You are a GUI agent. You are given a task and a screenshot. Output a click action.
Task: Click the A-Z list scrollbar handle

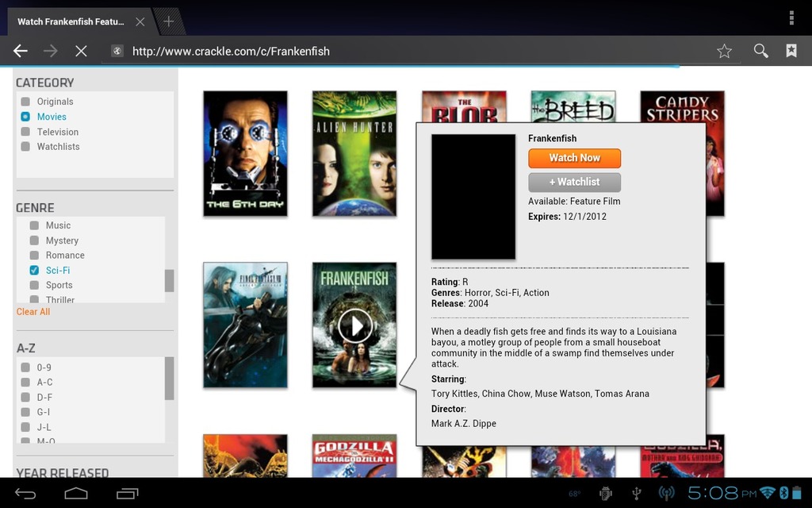click(170, 379)
